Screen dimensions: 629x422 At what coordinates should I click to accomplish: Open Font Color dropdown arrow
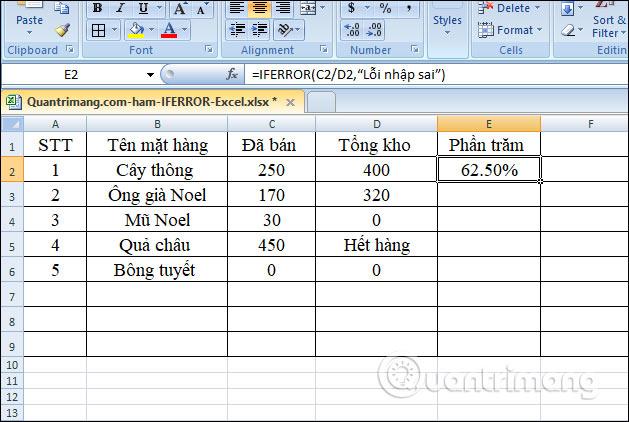(184, 30)
